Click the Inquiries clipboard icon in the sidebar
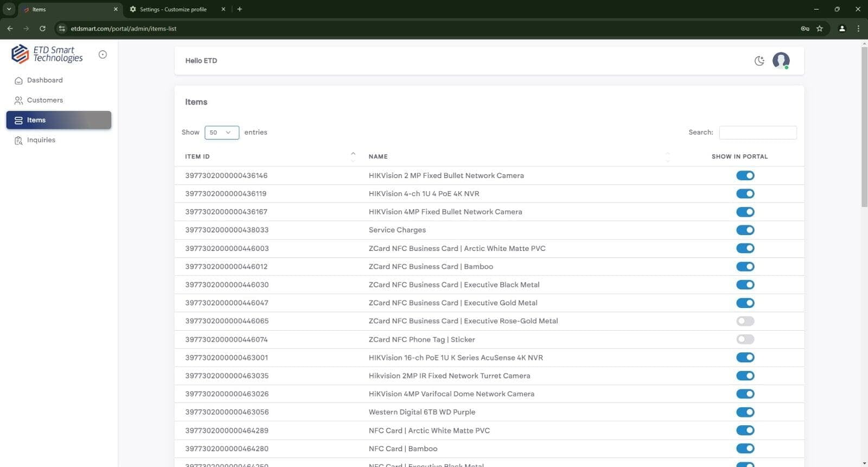 [x=18, y=141]
